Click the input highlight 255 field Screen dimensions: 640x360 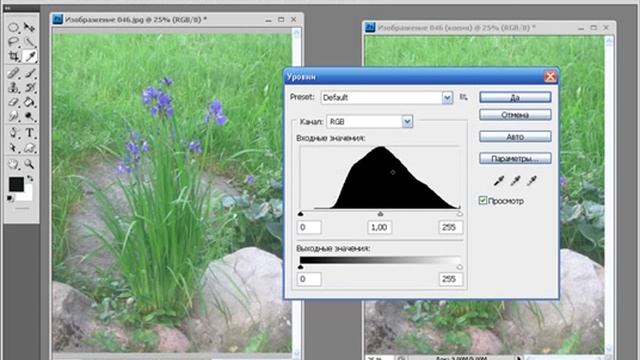click(x=451, y=227)
